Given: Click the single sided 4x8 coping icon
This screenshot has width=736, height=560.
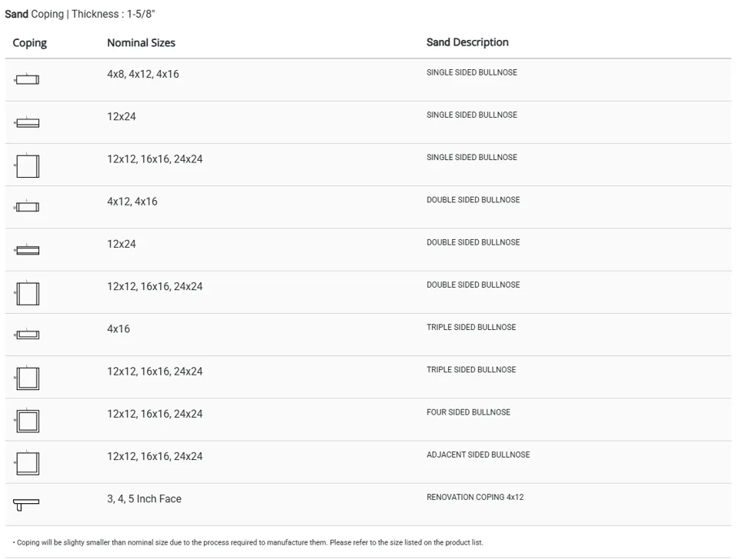Looking at the screenshot, I should [x=27, y=79].
